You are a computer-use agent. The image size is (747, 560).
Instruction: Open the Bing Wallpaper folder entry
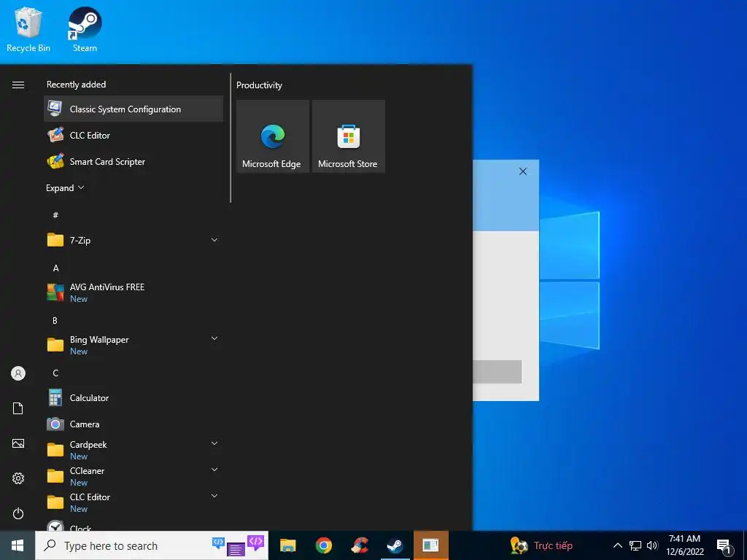(133, 345)
